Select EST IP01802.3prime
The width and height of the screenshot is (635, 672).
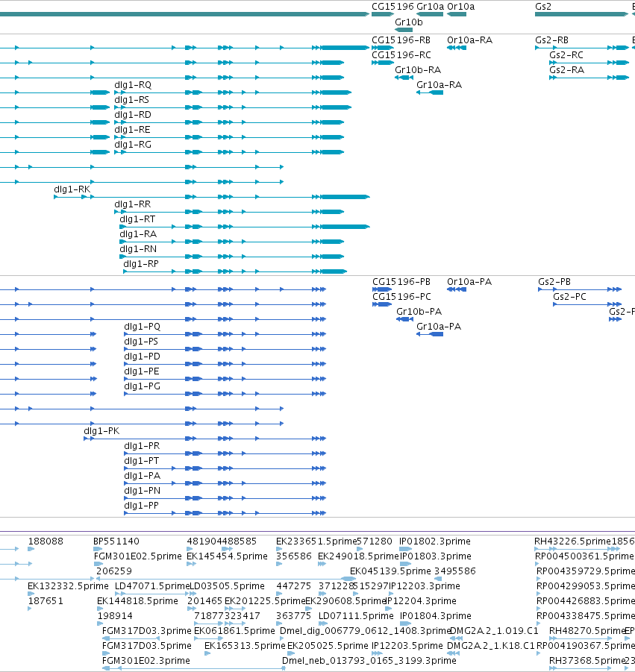coord(435,541)
